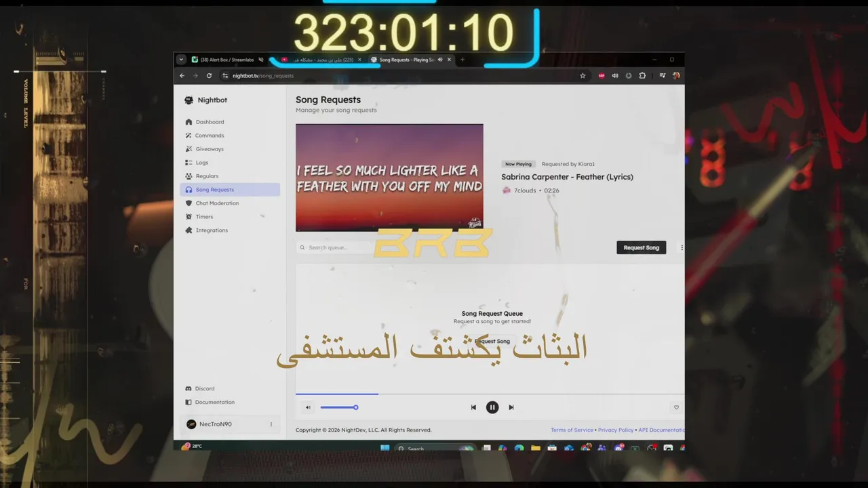Unmute the Streamlabs tab via its speaker icon
Image resolution: width=868 pixels, height=488 pixels.
click(x=261, y=60)
